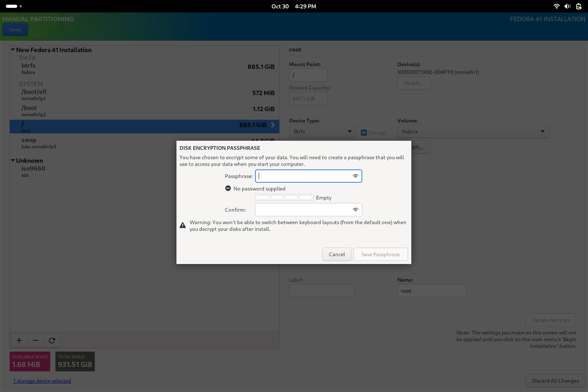Viewport: 588px width, 392px height.
Task: Click the Label input field
Action: (x=322, y=291)
